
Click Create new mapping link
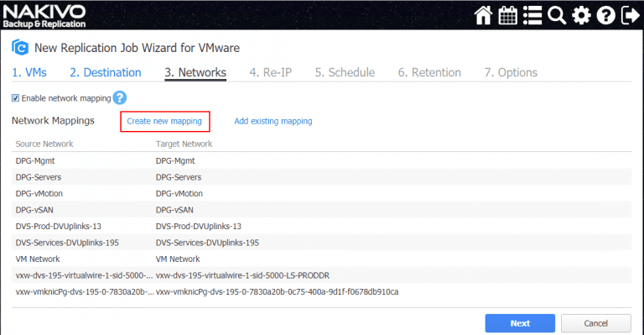click(x=164, y=121)
